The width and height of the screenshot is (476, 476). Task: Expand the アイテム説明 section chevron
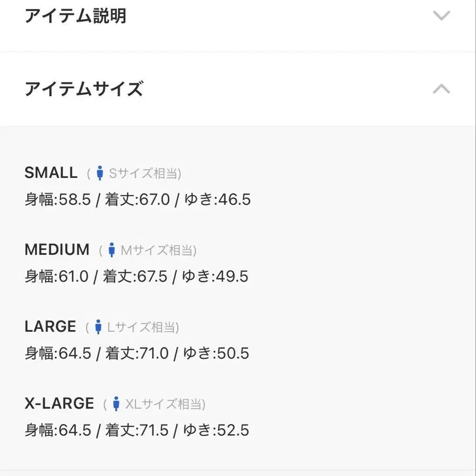click(441, 15)
